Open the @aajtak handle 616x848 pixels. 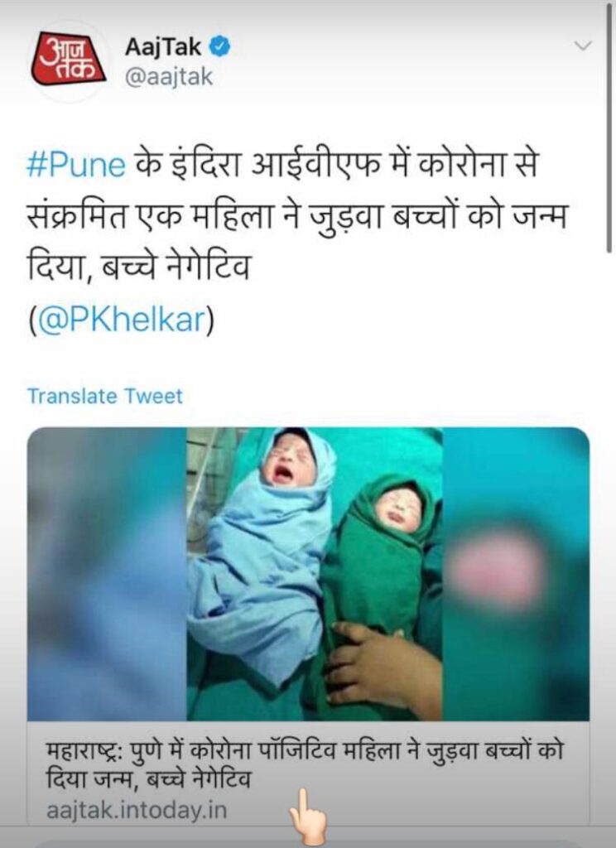click(x=169, y=77)
